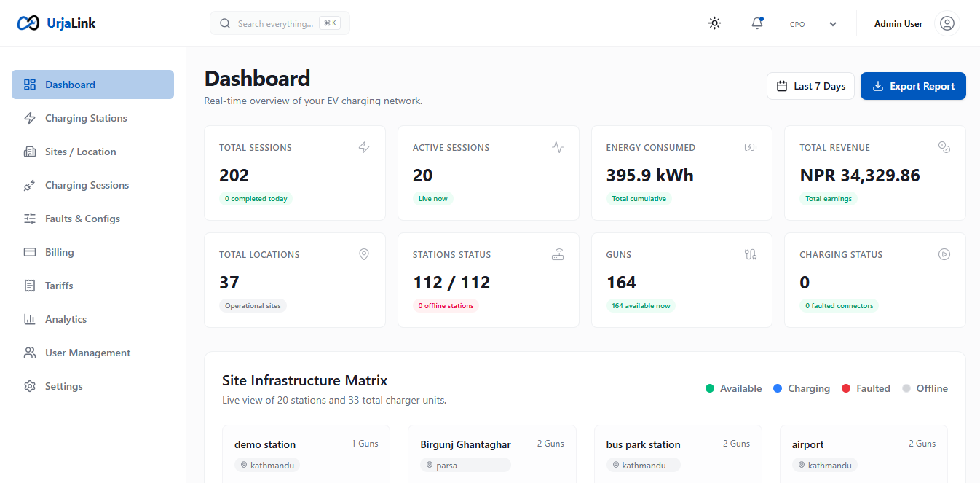The width and height of the screenshot is (980, 483).
Task: Click the blue Charging legend dot
Action: tap(778, 388)
